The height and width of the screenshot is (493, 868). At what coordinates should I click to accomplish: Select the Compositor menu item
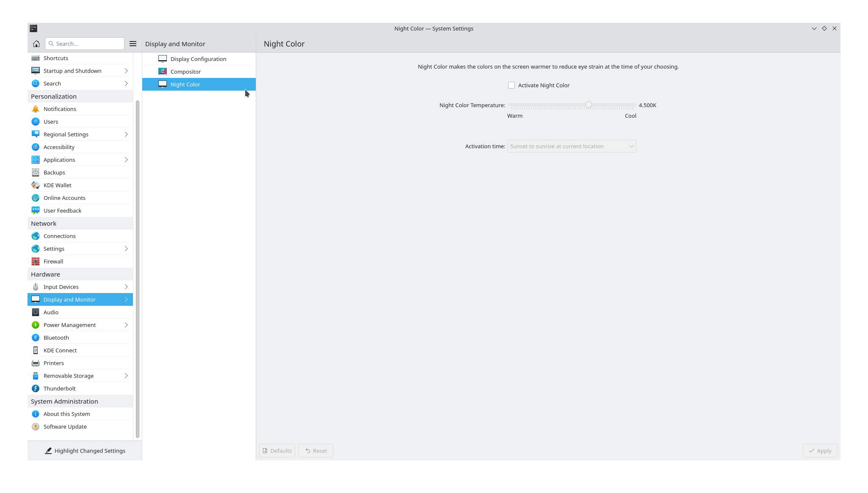(185, 72)
